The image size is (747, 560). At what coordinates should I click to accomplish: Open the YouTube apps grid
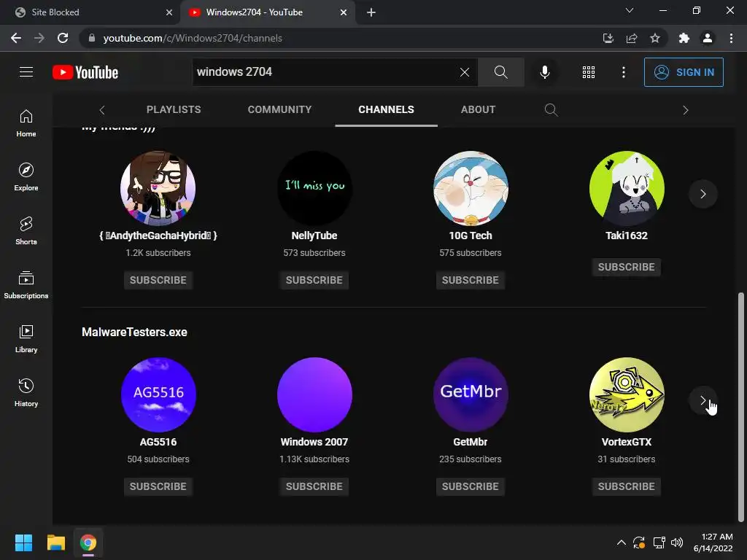[589, 72]
